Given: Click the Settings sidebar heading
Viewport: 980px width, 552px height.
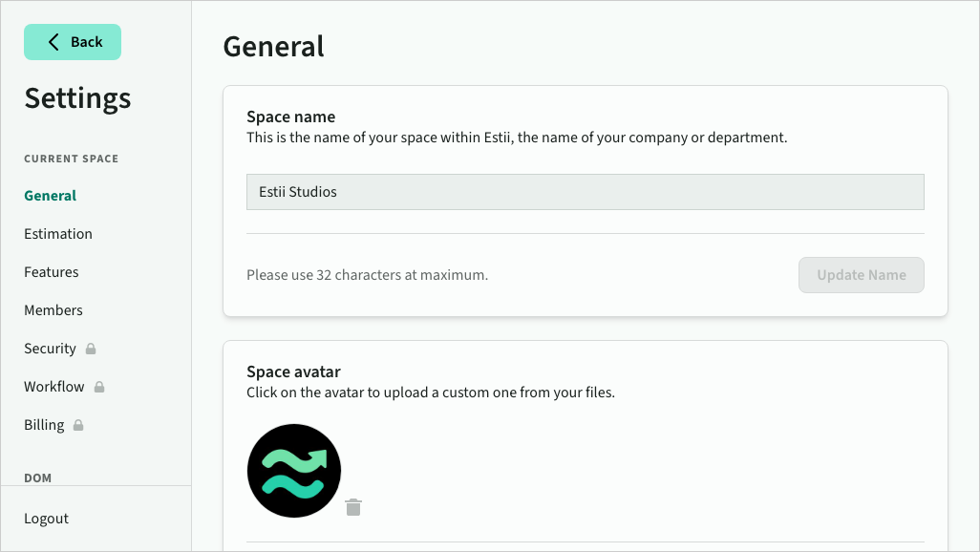Looking at the screenshot, I should coord(78,98).
